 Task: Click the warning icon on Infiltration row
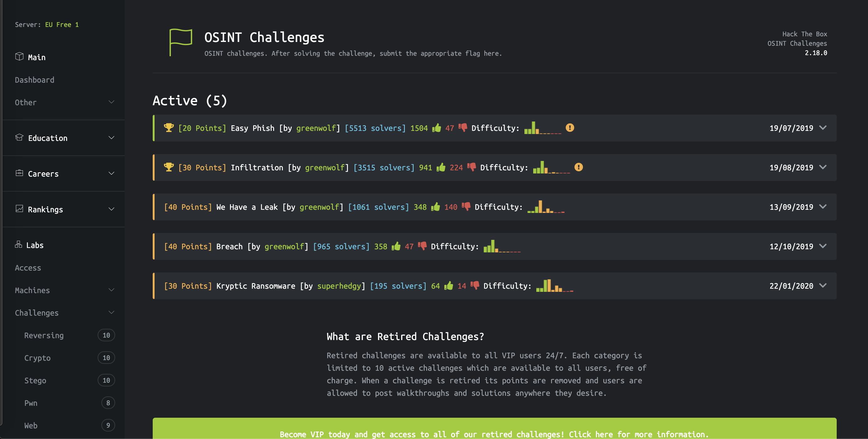(x=578, y=167)
